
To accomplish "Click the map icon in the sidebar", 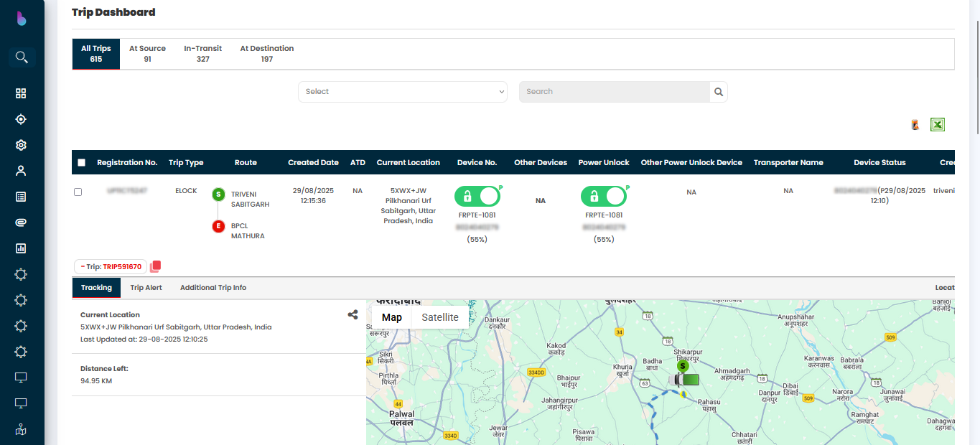I will coord(21,430).
